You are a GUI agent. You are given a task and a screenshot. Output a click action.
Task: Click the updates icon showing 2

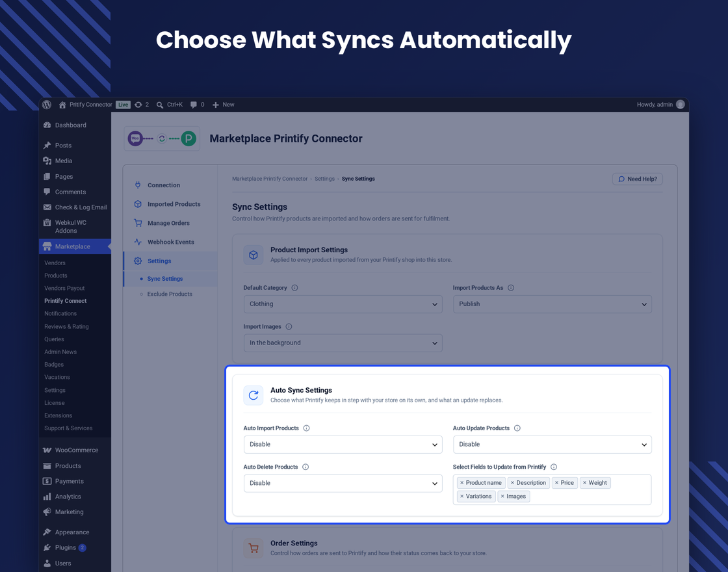(x=138, y=105)
